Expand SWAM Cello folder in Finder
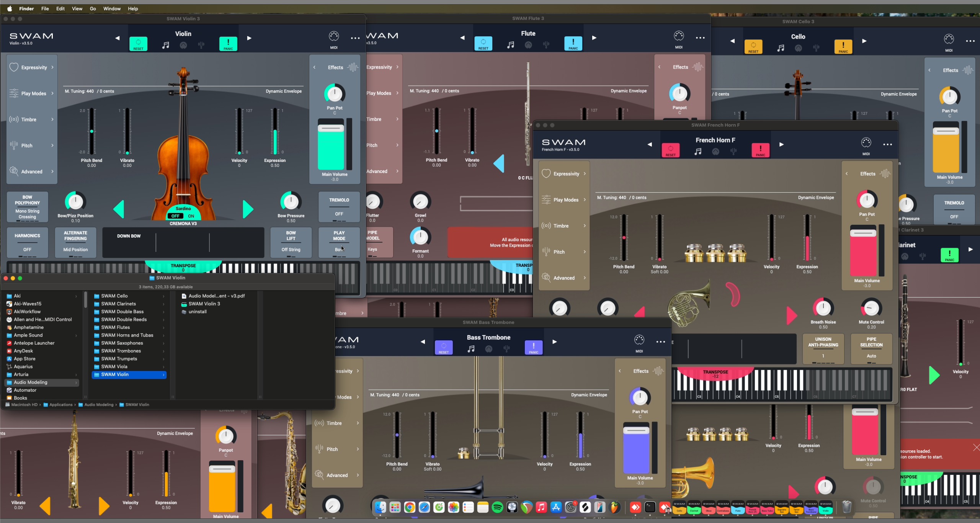This screenshot has width=980, height=523. point(129,296)
